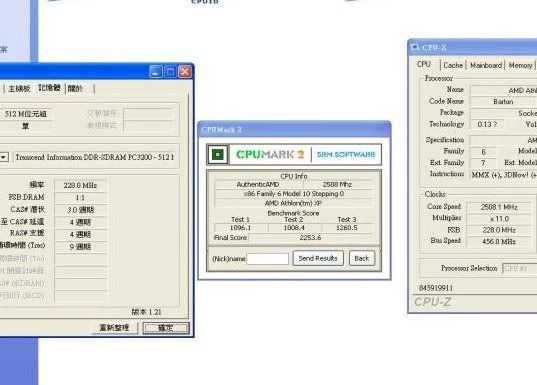Click Test 1 score 1096.1
Image resolution: width=537 pixels, height=385 pixels.
240,228
